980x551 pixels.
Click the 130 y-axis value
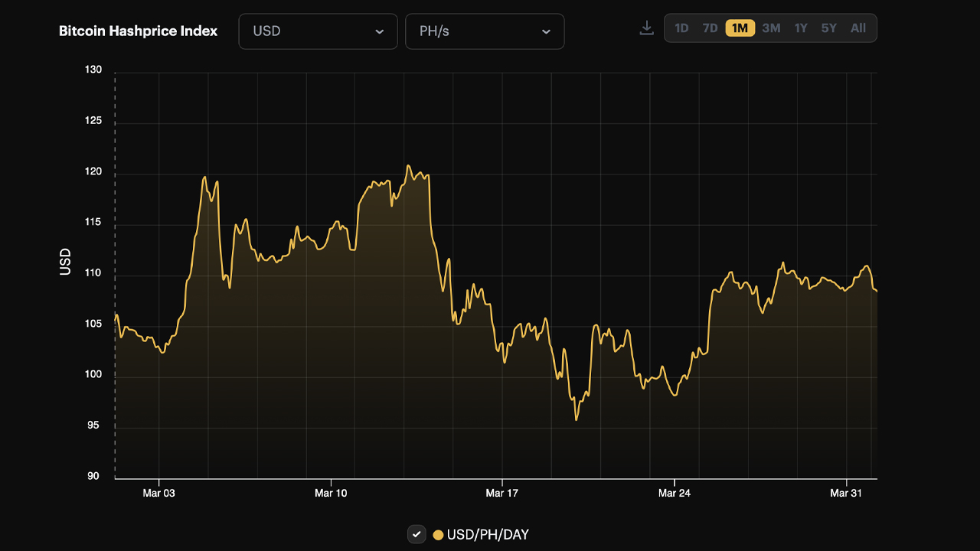pos(93,70)
